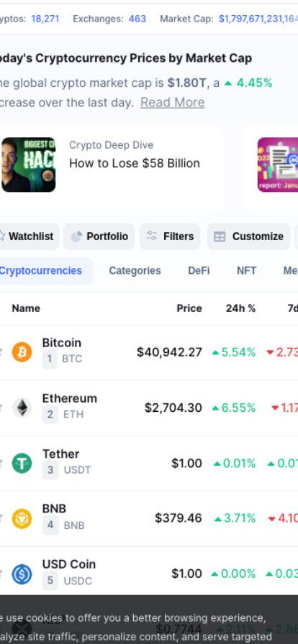This screenshot has height=644, width=298.
Task: Click the BNB yellow logo icon
Action: tap(22, 519)
